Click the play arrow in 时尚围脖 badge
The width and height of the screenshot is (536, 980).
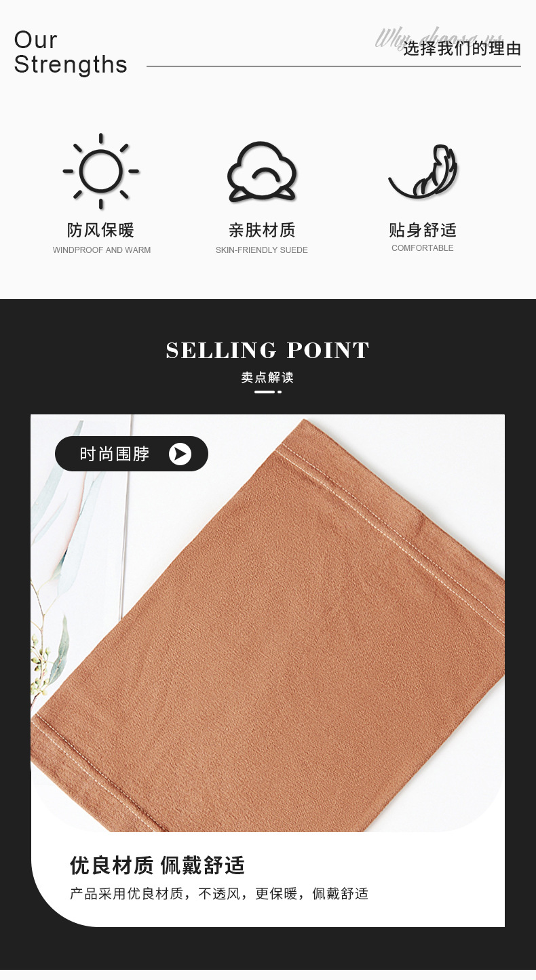[x=180, y=454]
